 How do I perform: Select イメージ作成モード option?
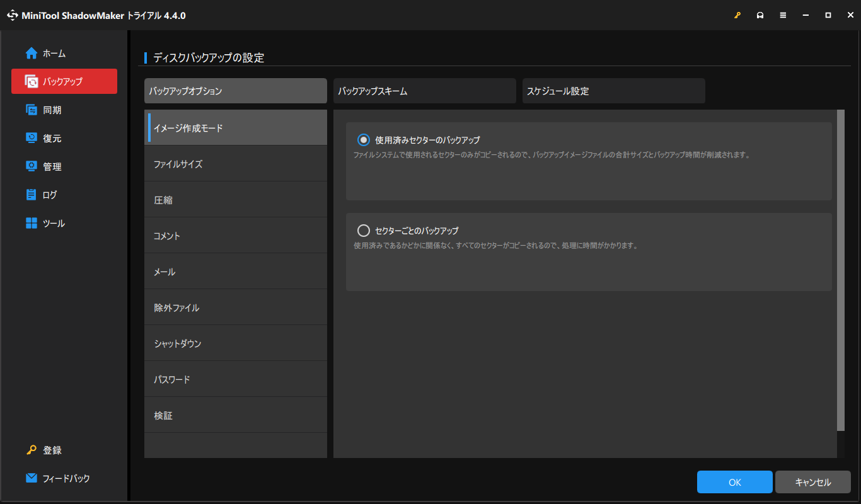point(236,128)
